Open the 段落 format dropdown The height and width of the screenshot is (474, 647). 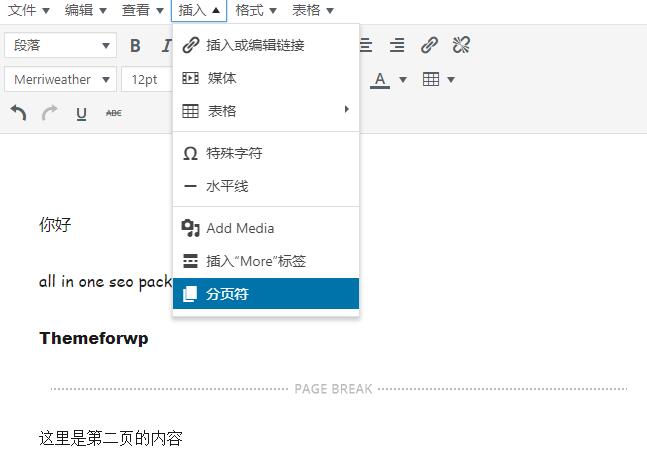tap(61, 45)
